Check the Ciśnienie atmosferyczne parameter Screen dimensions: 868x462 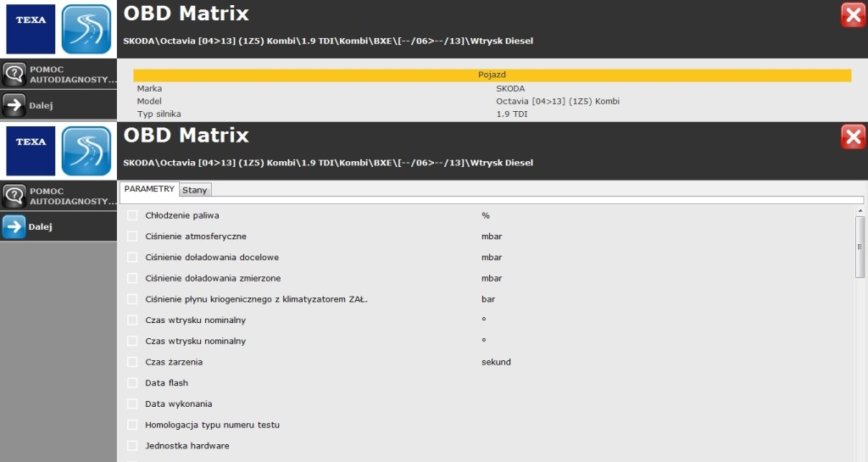click(132, 237)
